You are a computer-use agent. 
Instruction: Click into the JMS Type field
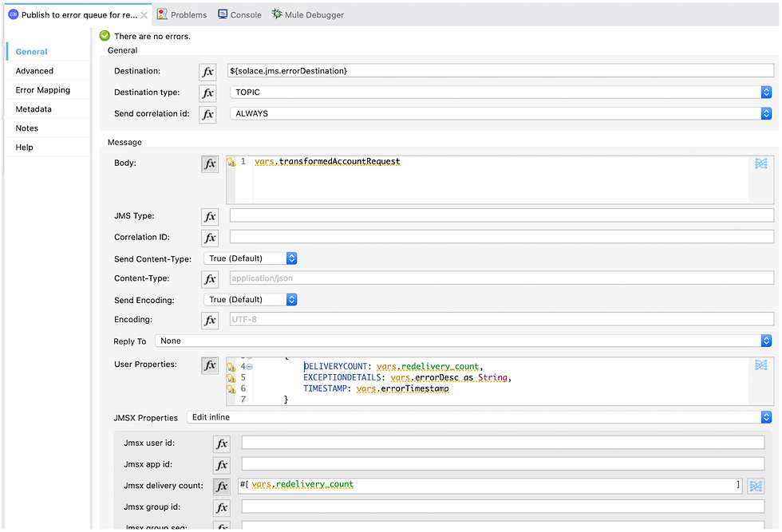(x=502, y=215)
